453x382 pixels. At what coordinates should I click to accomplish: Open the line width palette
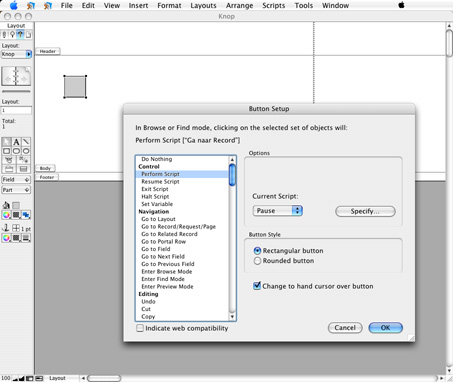click(26, 238)
